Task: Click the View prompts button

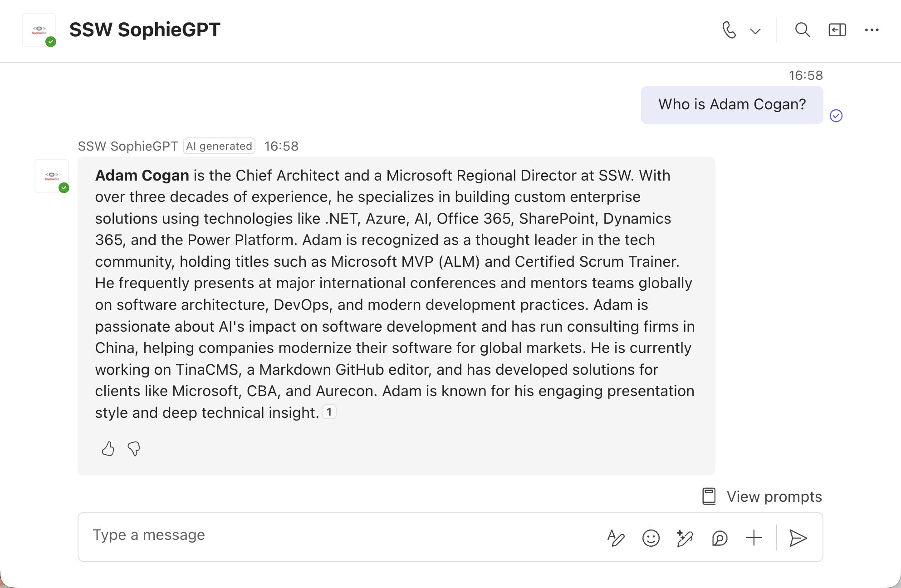Action: click(762, 496)
